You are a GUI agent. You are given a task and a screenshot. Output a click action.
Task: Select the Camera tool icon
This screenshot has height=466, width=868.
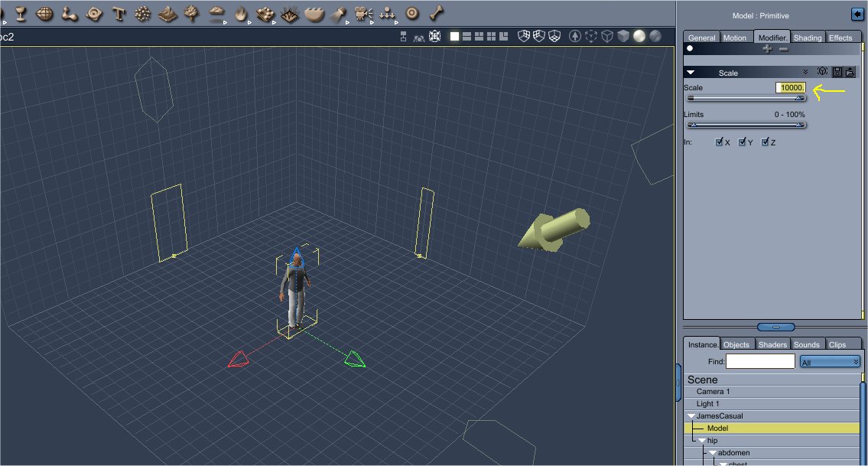click(362, 14)
